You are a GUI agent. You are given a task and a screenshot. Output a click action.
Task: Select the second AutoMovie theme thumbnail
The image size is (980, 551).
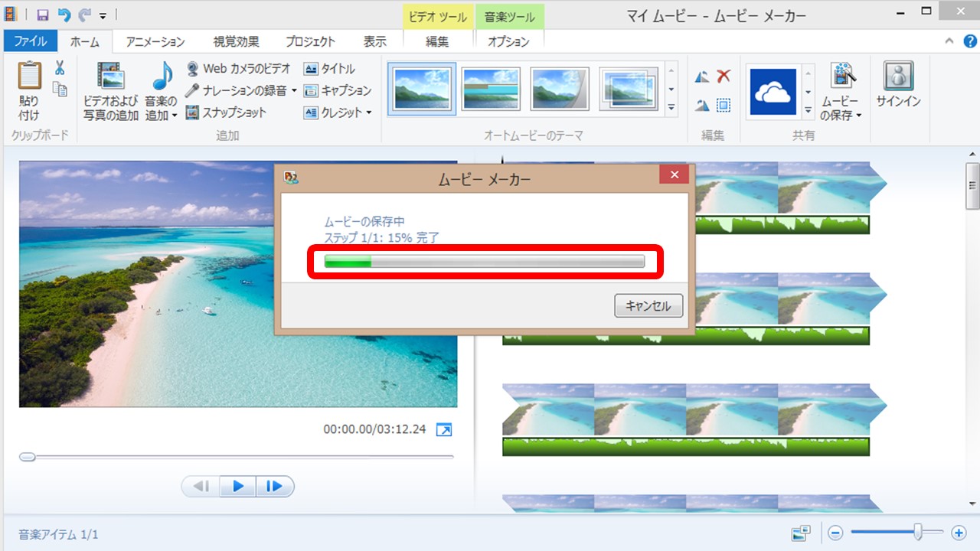coord(492,89)
